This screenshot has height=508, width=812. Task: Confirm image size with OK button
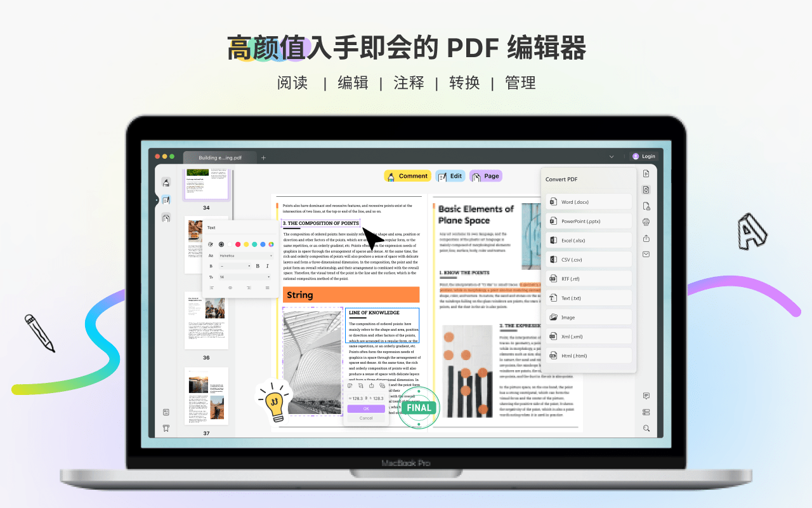[366, 409]
